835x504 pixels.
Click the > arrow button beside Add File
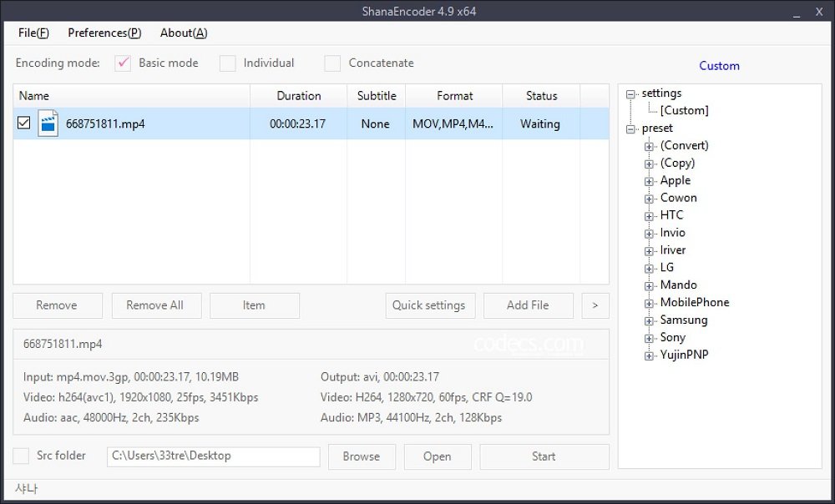click(595, 305)
